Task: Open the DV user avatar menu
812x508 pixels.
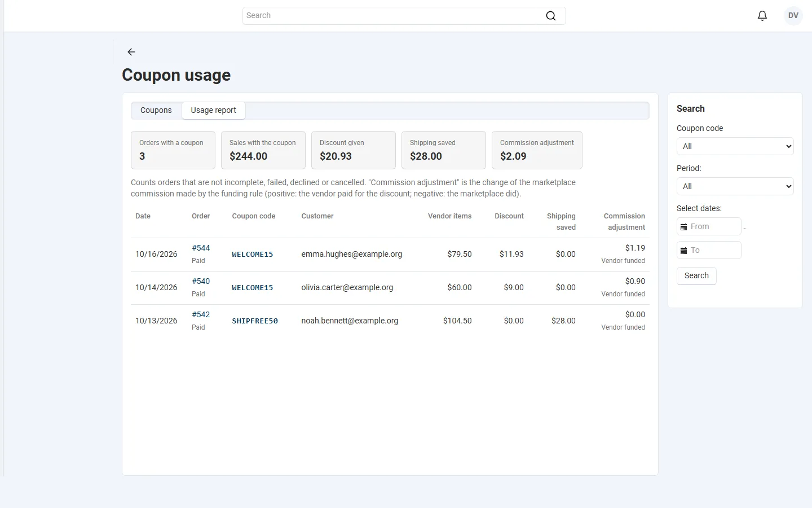Action: [793, 16]
